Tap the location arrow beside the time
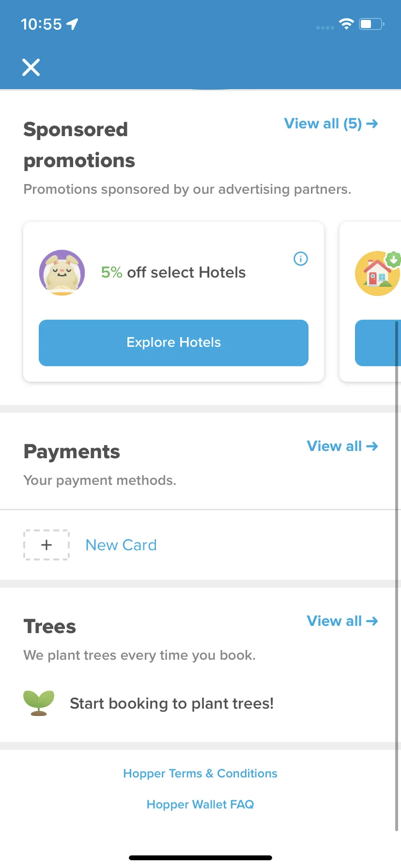The width and height of the screenshot is (401, 868). (x=72, y=24)
